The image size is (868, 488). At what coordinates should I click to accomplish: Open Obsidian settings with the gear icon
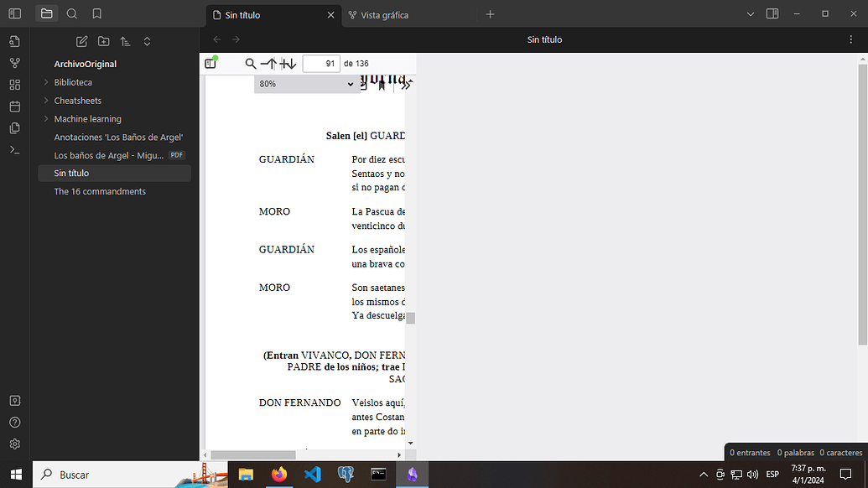tap(14, 444)
